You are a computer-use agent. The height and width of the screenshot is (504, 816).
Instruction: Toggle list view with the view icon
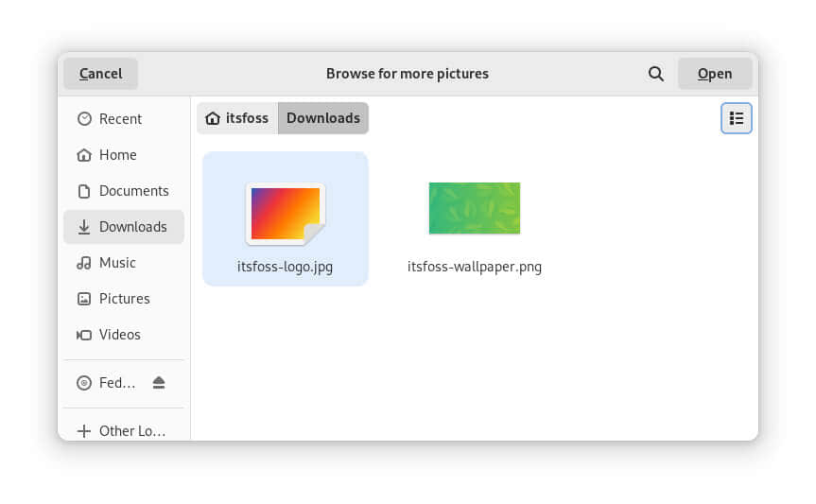(x=736, y=118)
